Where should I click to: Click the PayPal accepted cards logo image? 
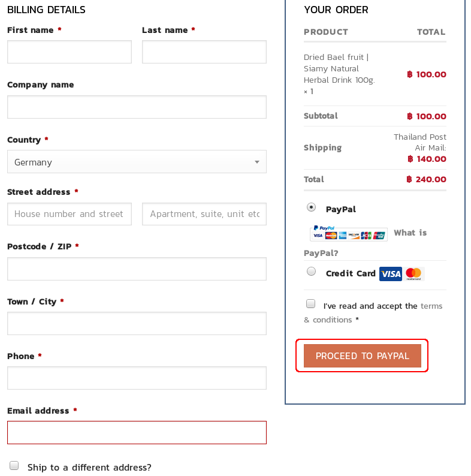348,233
